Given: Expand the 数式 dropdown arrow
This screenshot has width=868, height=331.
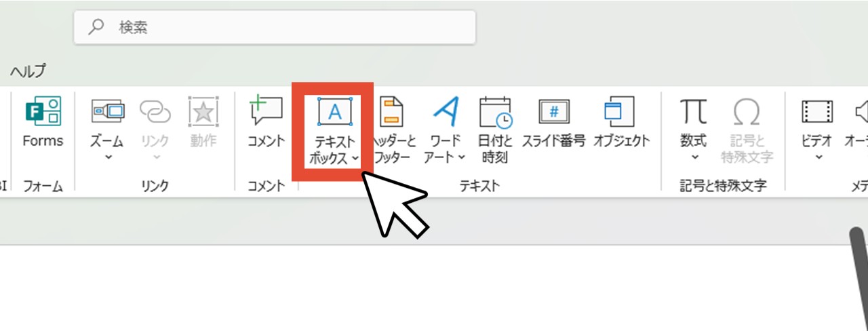Looking at the screenshot, I should (x=694, y=157).
